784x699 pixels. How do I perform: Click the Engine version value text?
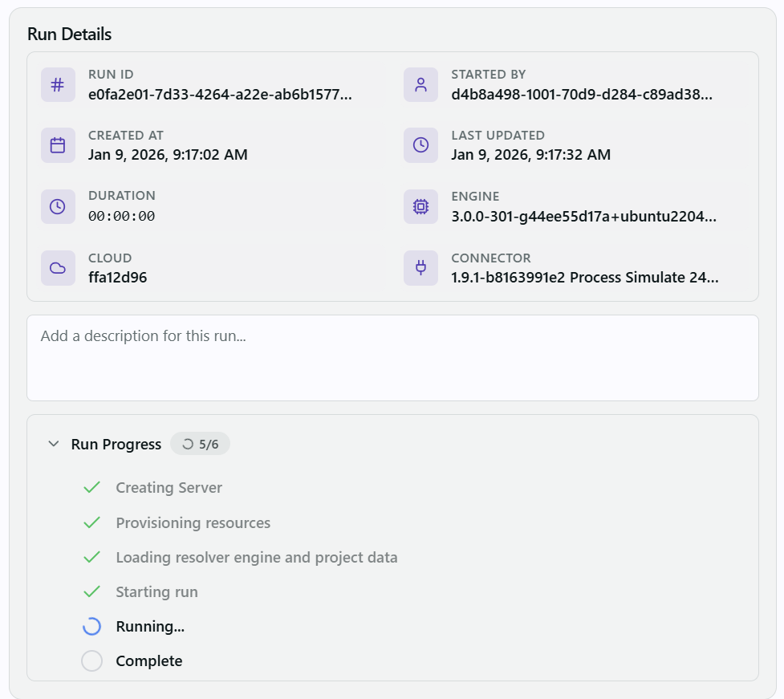[583, 216]
